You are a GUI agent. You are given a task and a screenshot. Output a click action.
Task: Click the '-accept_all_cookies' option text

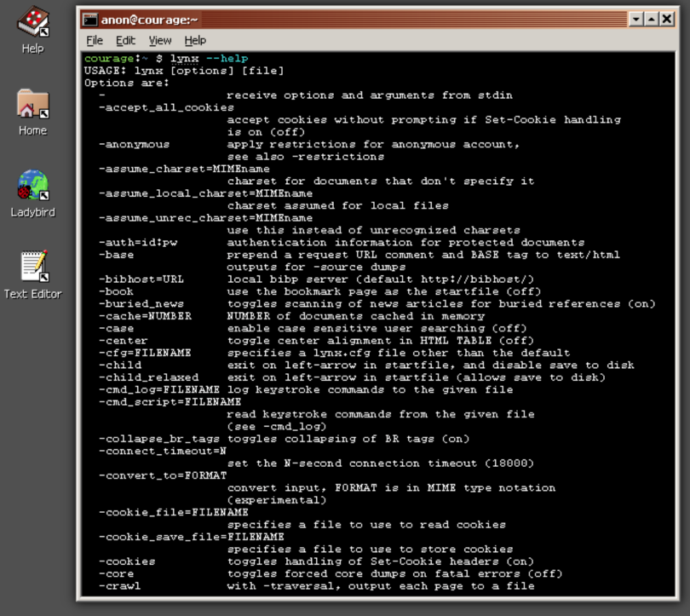166,107
